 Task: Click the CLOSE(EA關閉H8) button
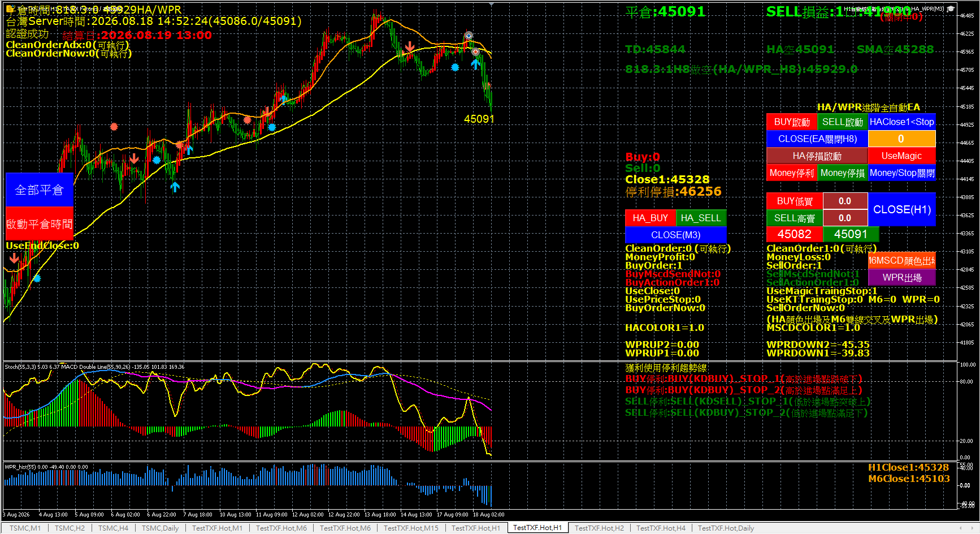click(817, 139)
